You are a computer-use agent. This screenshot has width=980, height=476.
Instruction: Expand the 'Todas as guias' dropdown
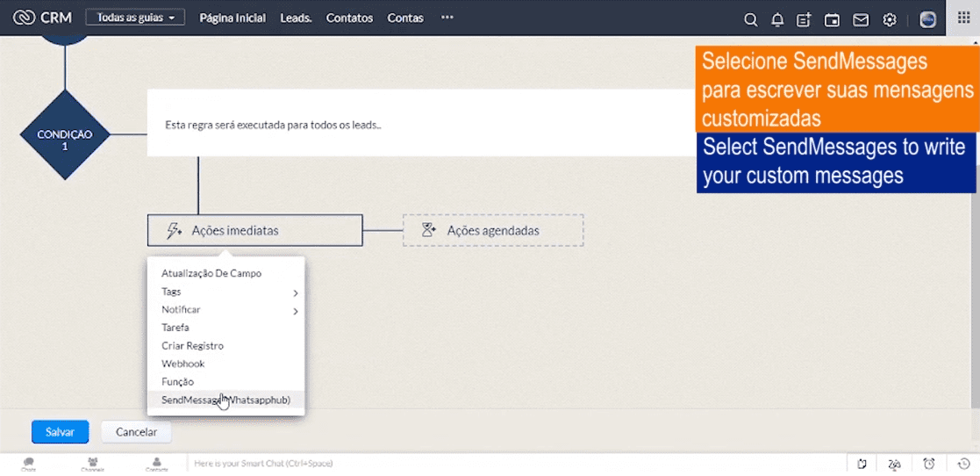135,18
